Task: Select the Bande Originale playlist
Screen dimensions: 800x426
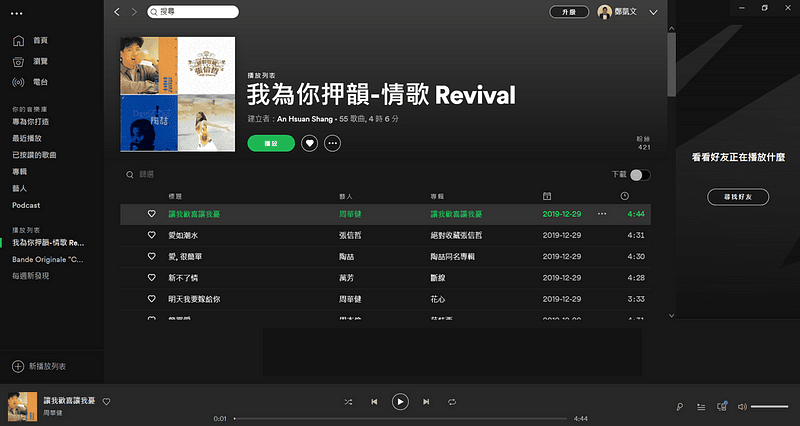Action: point(47,259)
